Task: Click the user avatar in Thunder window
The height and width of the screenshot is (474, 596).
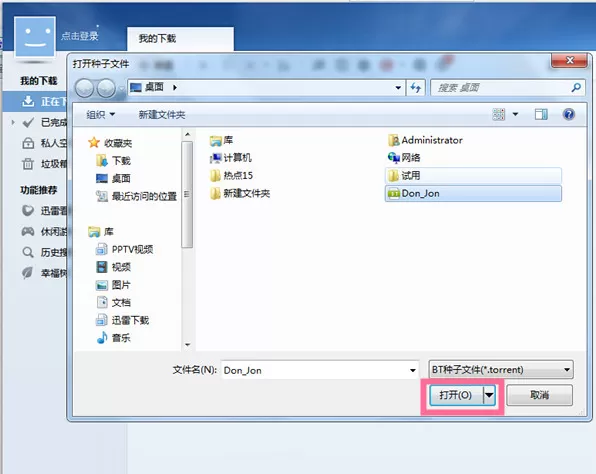Action: (x=35, y=37)
